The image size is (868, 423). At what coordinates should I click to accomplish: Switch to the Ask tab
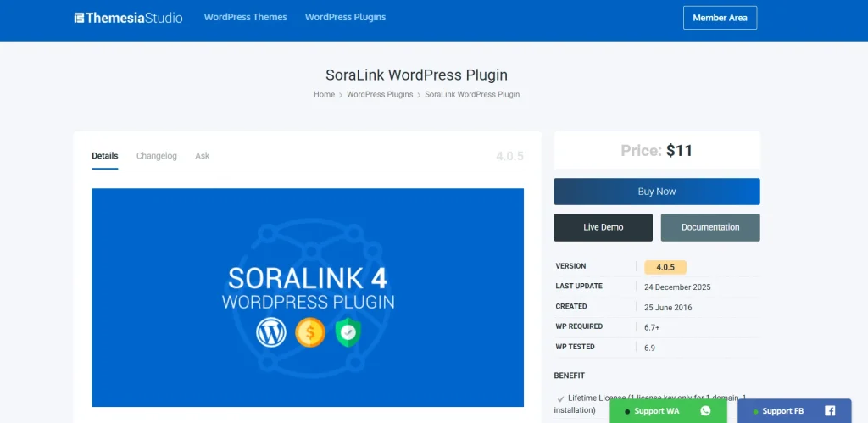(202, 156)
